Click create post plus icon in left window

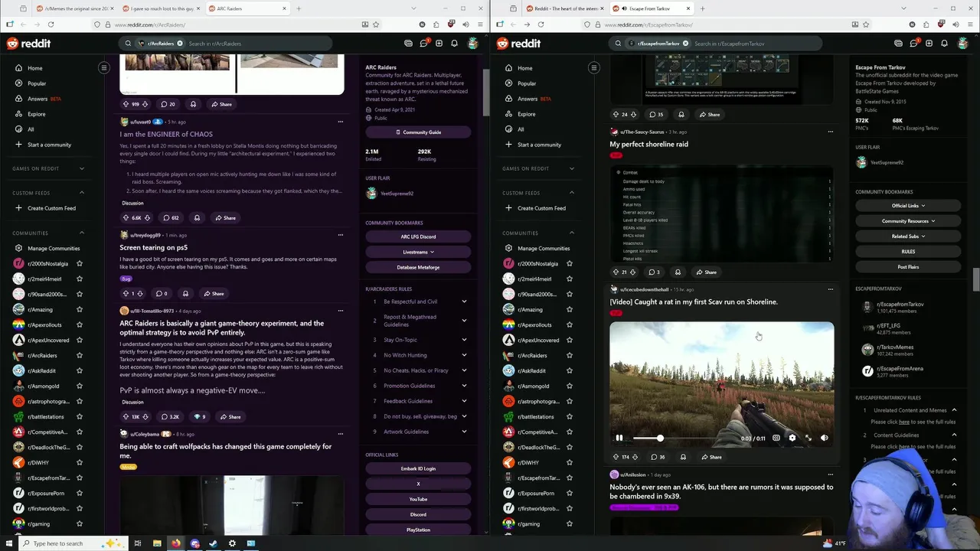click(x=439, y=44)
